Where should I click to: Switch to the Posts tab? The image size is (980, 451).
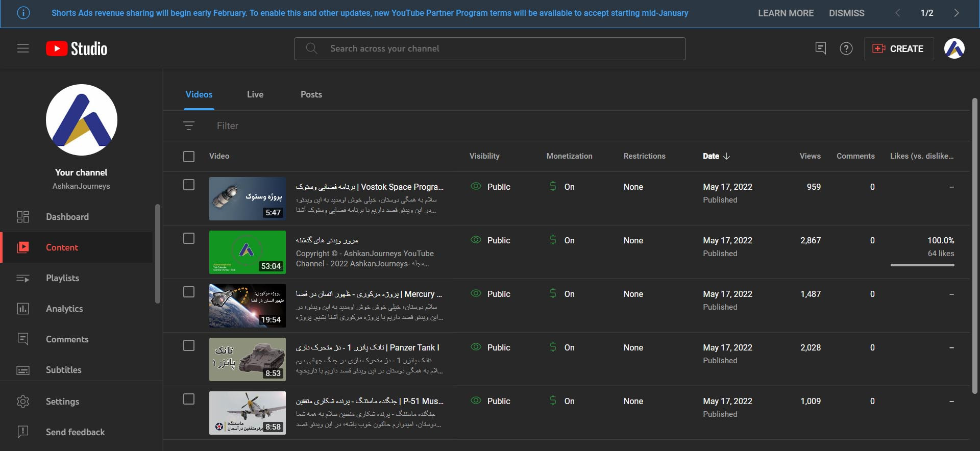(x=311, y=94)
